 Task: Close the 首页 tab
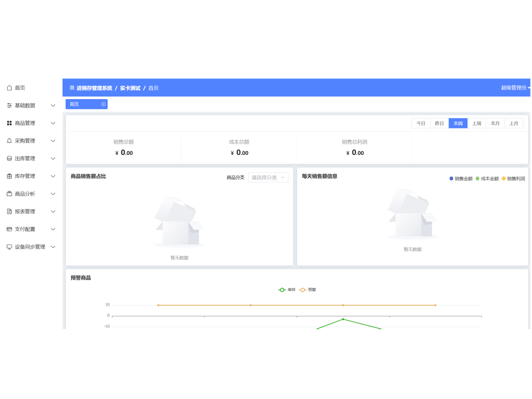[103, 104]
